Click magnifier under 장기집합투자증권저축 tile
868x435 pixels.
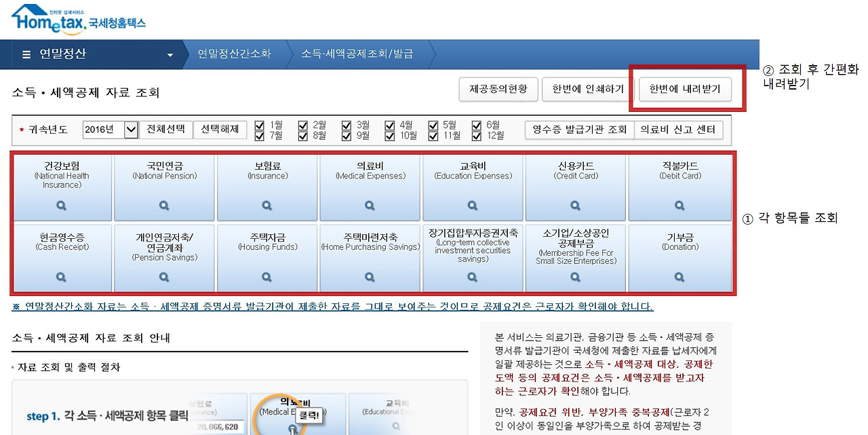coord(473,277)
